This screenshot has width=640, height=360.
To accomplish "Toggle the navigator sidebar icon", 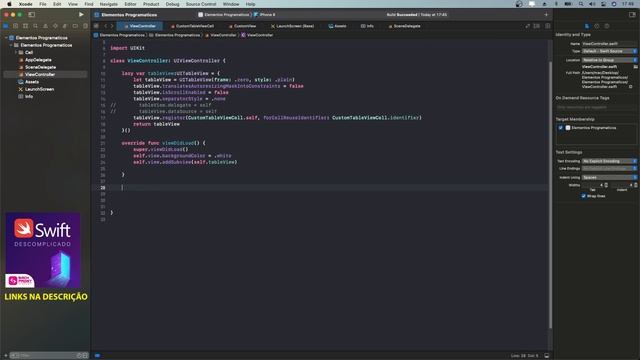I will (x=31, y=15).
